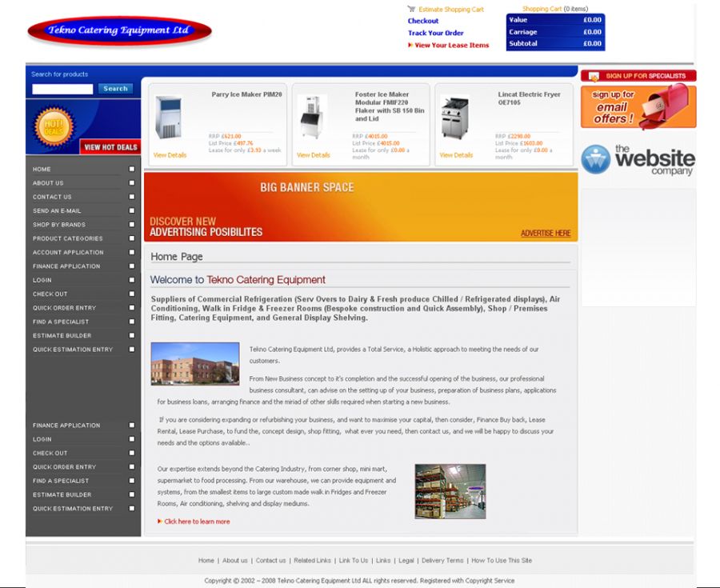Viewport: 720px width, 588px height.
Task: View Details for Parry Ice Maker
Action: click(170, 155)
